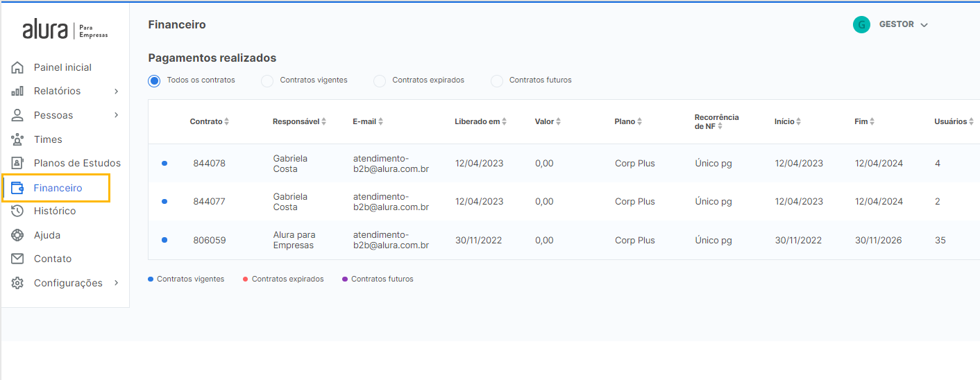Expand the Relatórios submenu chevron
The image size is (980, 380).
pos(116,92)
